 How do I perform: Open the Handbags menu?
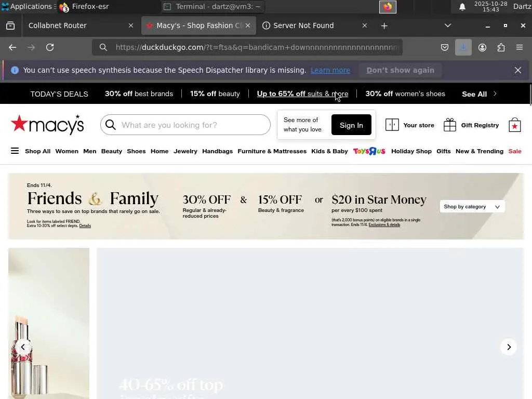point(218,151)
